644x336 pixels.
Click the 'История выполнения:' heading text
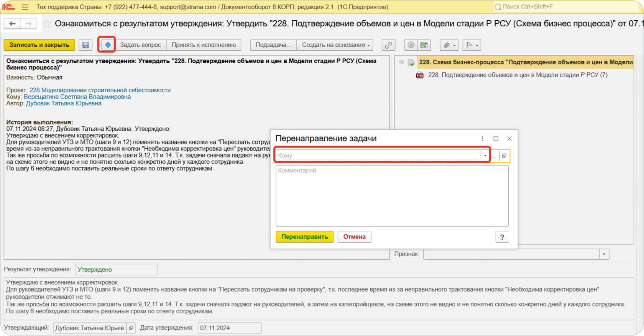click(39, 122)
